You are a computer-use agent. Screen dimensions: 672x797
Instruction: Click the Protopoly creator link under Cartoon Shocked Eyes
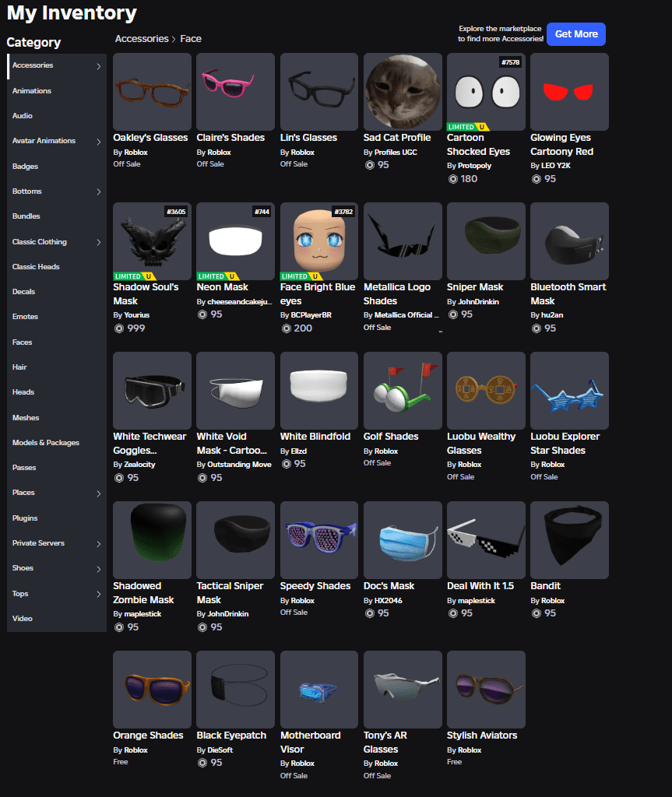476,165
